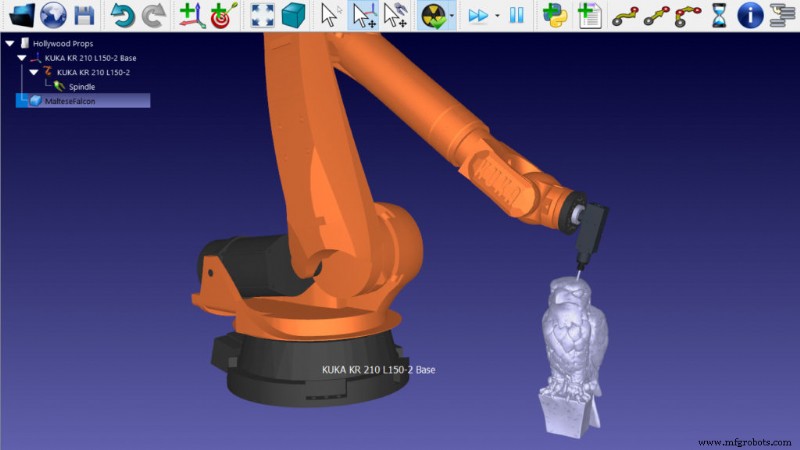The width and height of the screenshot is (800, 450).
Task: Activate the move reference frame tool
Action: coord(364,15)
